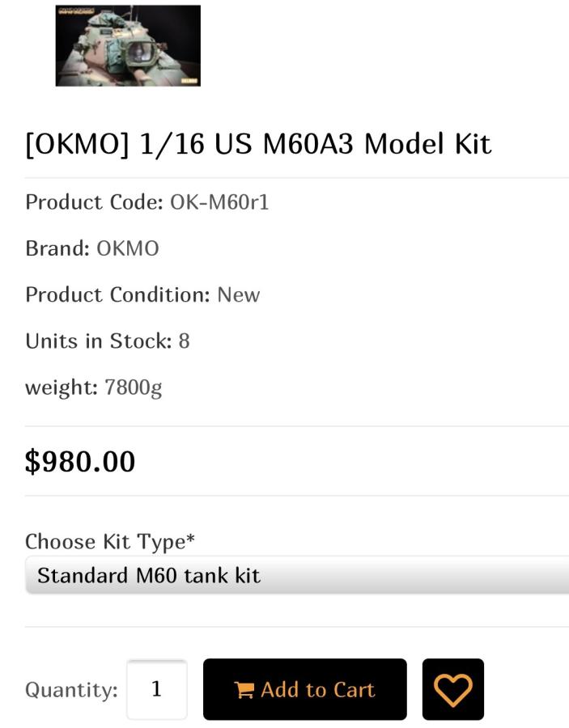569x728 pixels.
Task: Click the "New" product condition value
Action: coord(238,294)
